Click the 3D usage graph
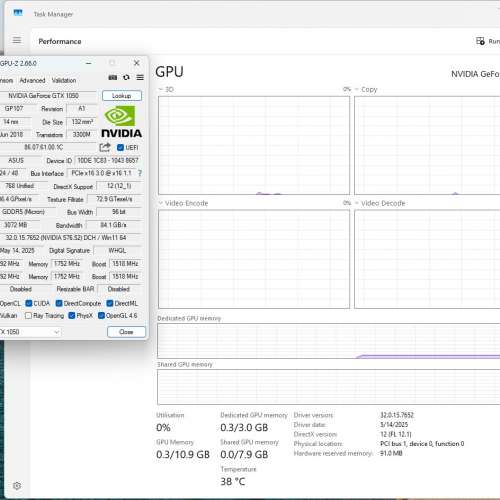 coord(254,145)
